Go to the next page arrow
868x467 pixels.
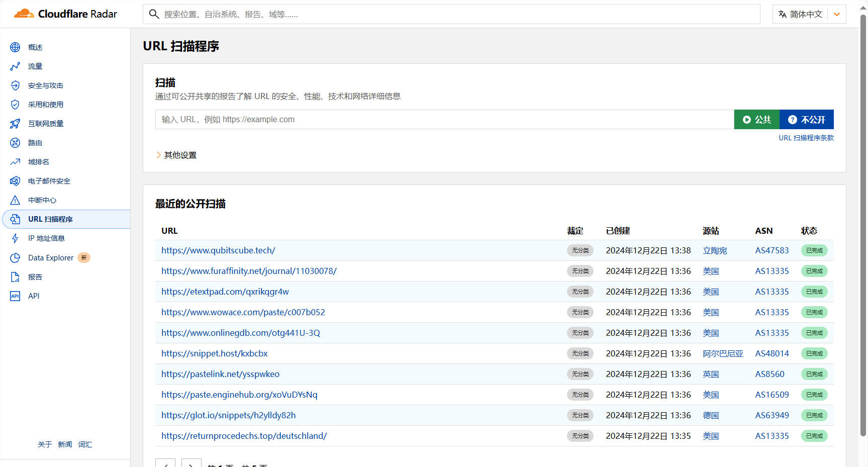tap(191, 463)
